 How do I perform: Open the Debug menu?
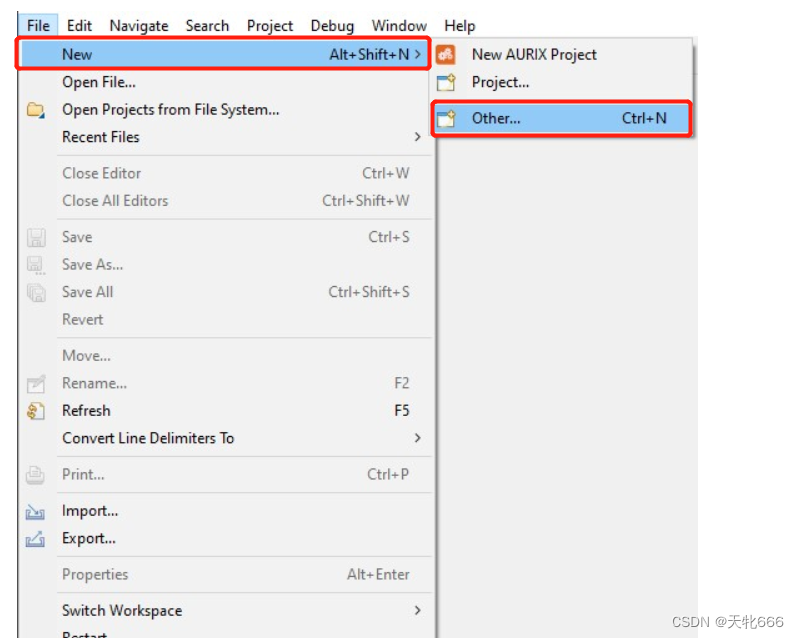(x=332, y=25)
